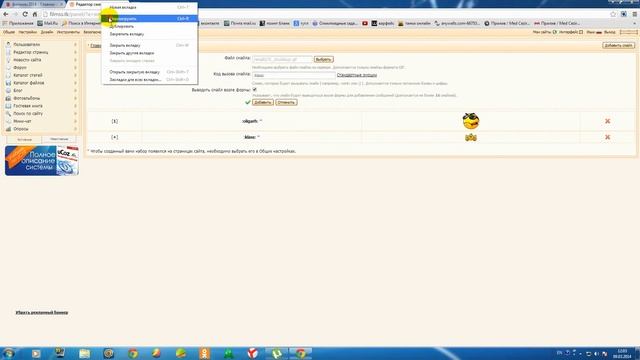Choose 'Закрыть другие вкладки' menu entry

click(x=149, y=53)
